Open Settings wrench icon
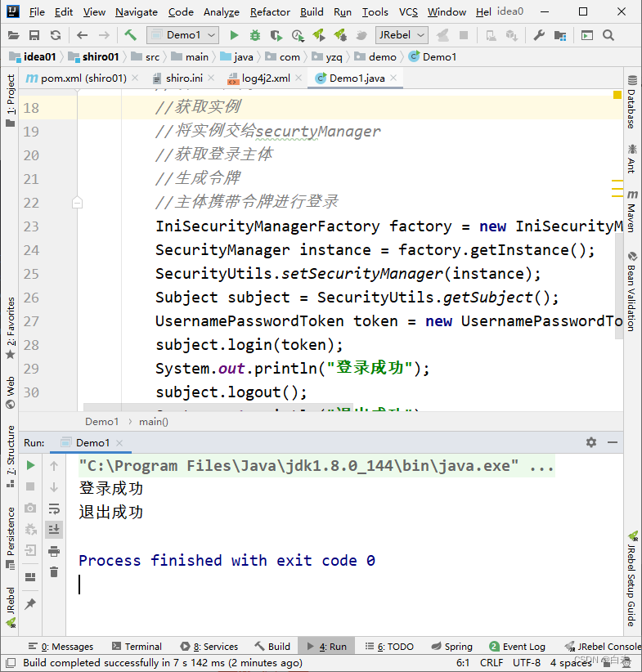This screenshot has width=642, height=672. point(539,35)
